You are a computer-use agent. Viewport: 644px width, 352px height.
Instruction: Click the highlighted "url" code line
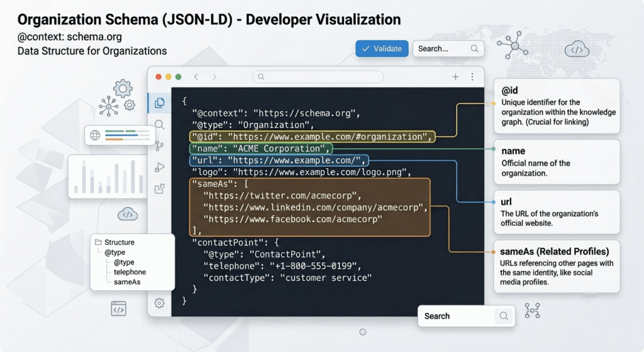point(279,161)
